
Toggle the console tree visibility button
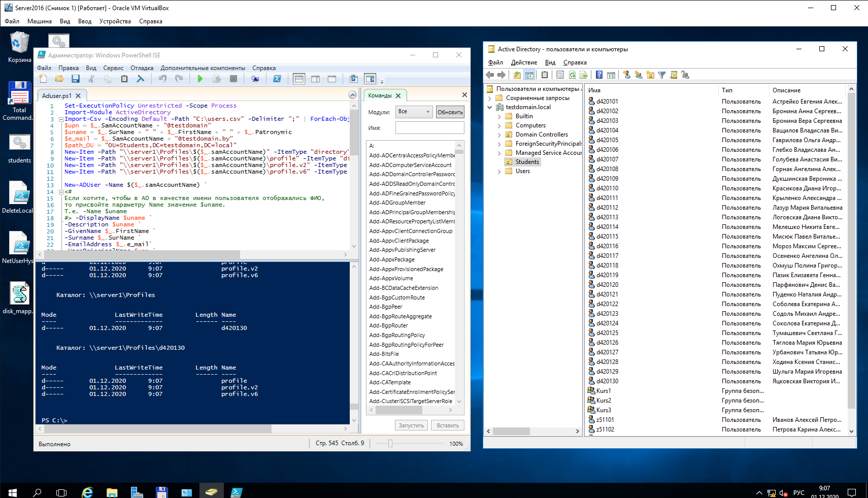click(x=529, y=75)
